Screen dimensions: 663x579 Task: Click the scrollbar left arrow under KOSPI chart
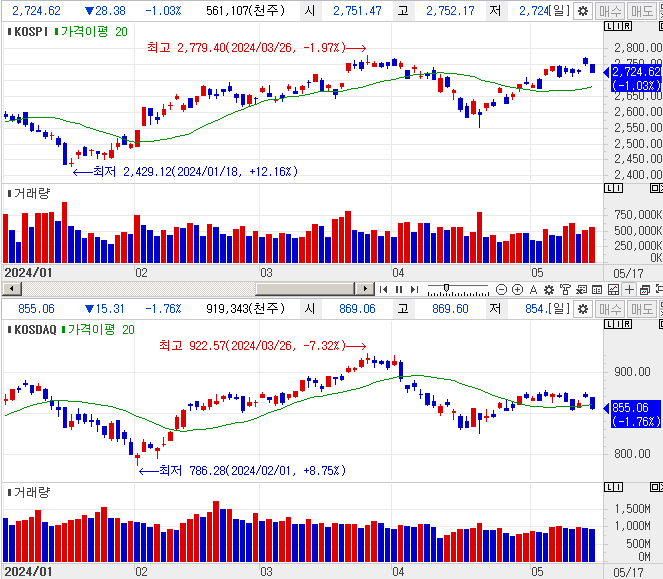(12, 289)
